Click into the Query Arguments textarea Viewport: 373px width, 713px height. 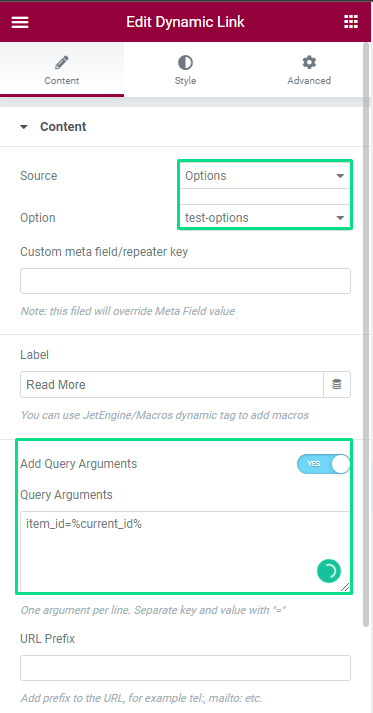[x=185, y=552]
